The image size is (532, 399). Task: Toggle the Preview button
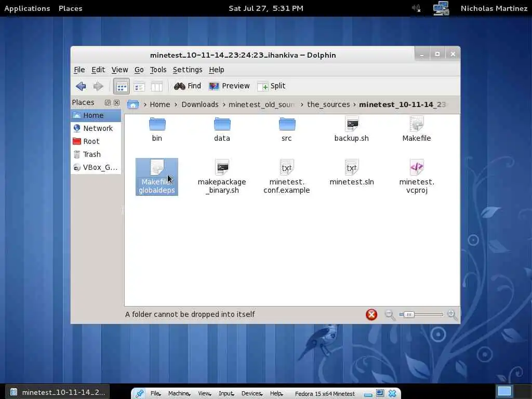click(x=229, y=86)
